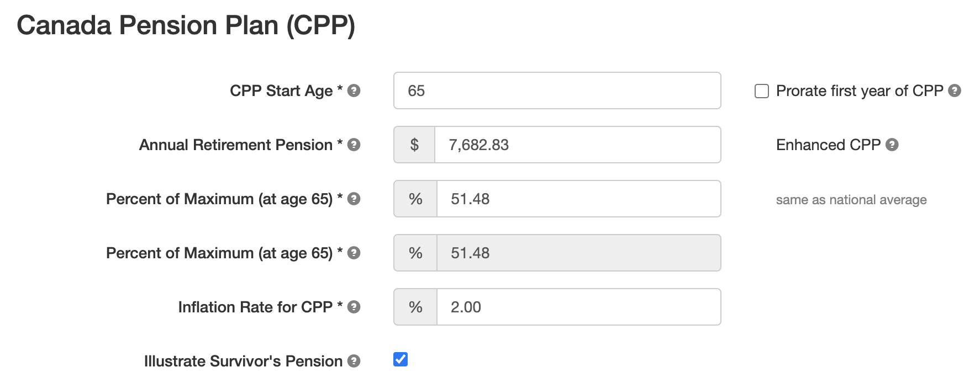Open help for Enhanced CPP
Screen dimensions: 980x383
pos(892,145)
